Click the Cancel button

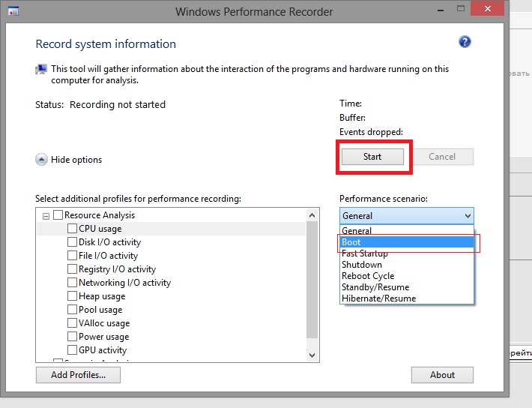pyautogui.click(x=442, y=157)
